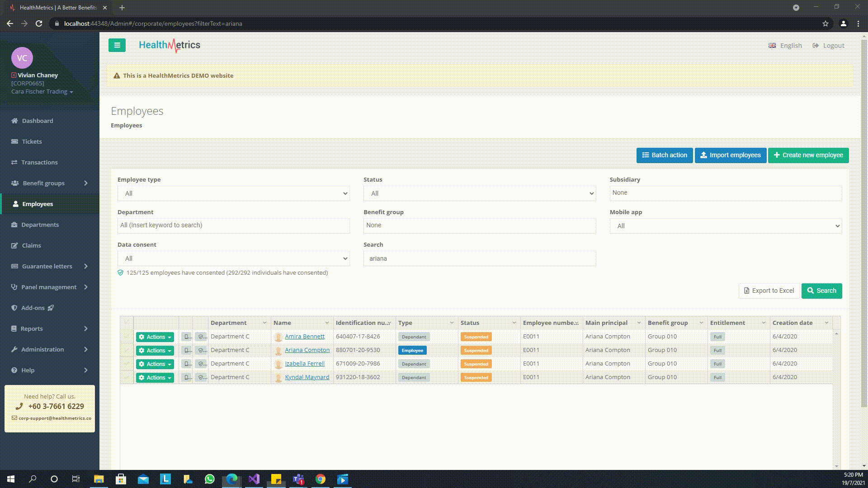Open the Kyndal Maynard employee link
The height and width of the screenshot is (488, 868).
(307, 377)
